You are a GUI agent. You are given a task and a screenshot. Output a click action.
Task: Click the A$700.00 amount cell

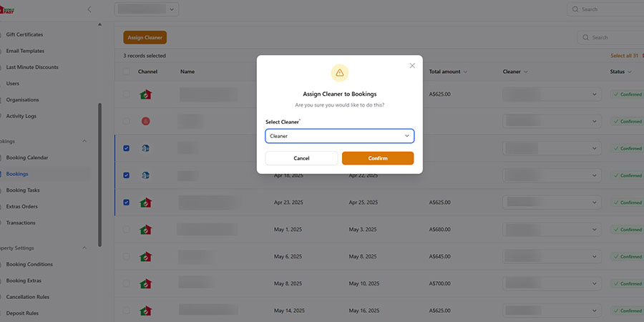pos(440,284)
